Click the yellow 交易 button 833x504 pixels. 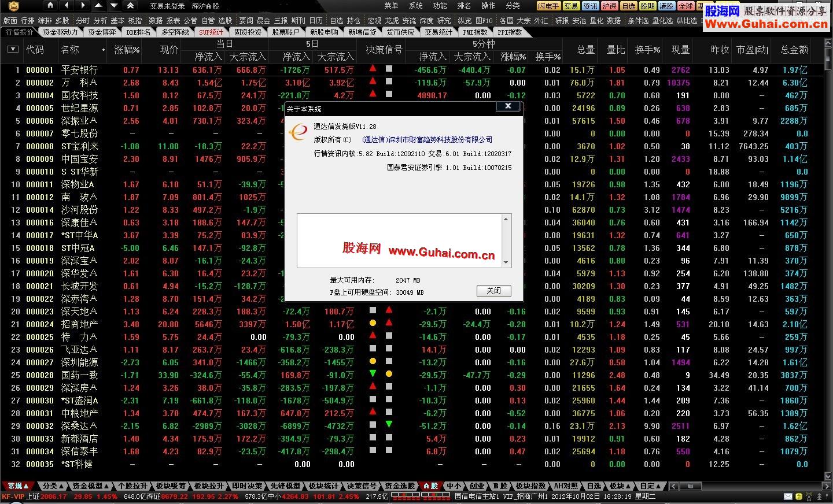click(x=571, y=6)
